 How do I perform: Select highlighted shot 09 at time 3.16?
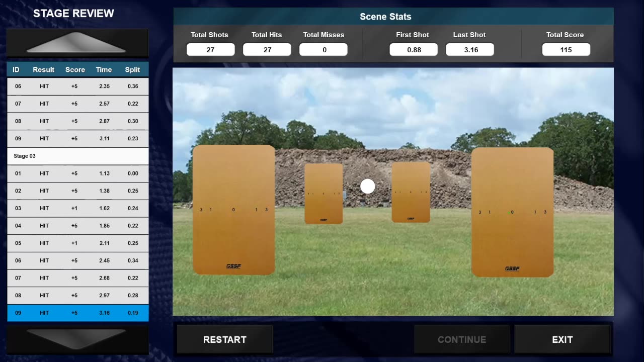78,313
